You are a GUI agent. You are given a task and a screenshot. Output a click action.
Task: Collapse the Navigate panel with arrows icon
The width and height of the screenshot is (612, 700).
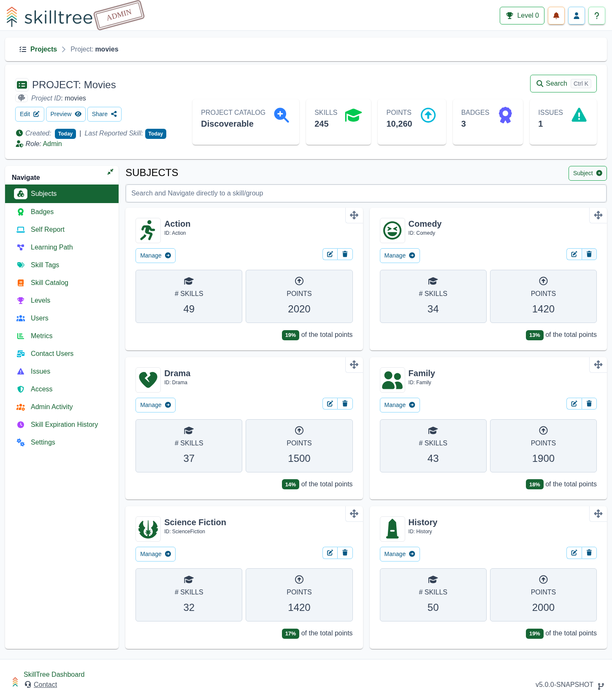tap(110, 172)
